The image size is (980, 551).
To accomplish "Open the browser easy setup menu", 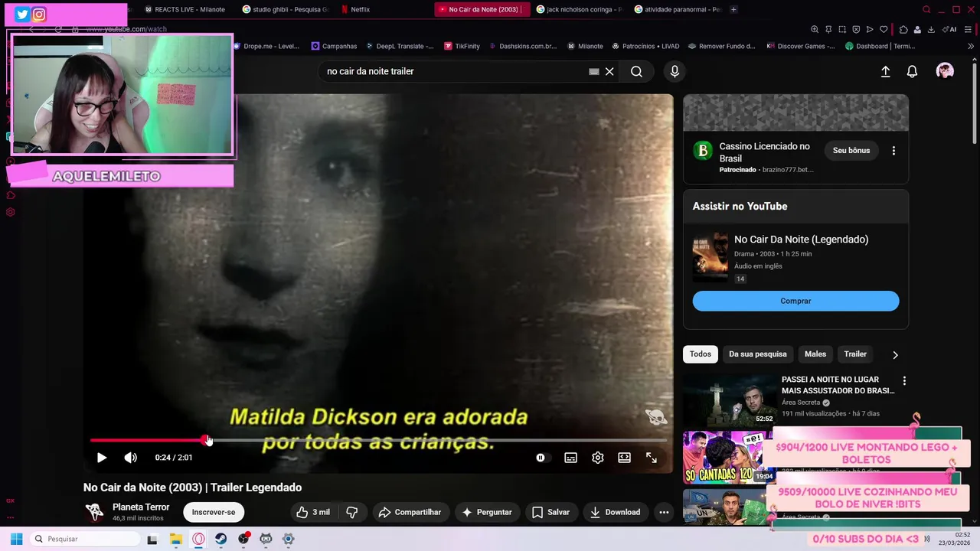I will point(969,29).
